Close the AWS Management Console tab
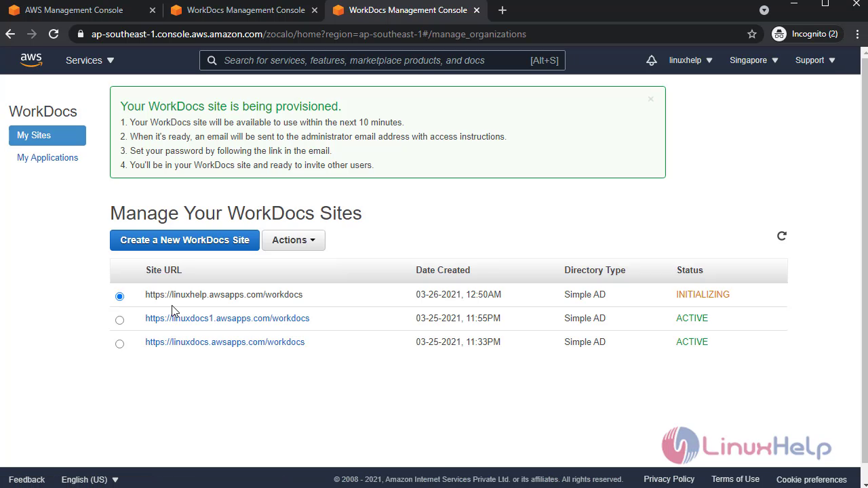 pos(152,10)
